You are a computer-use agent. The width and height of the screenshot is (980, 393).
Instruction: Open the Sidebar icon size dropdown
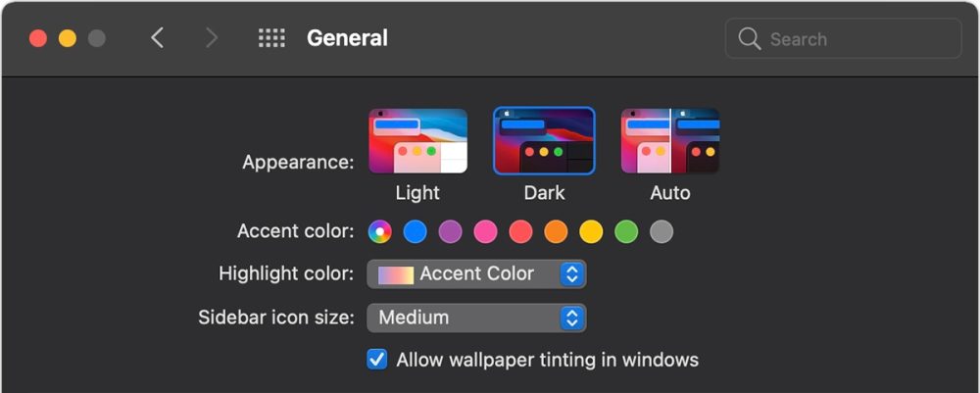click(476, 318)
